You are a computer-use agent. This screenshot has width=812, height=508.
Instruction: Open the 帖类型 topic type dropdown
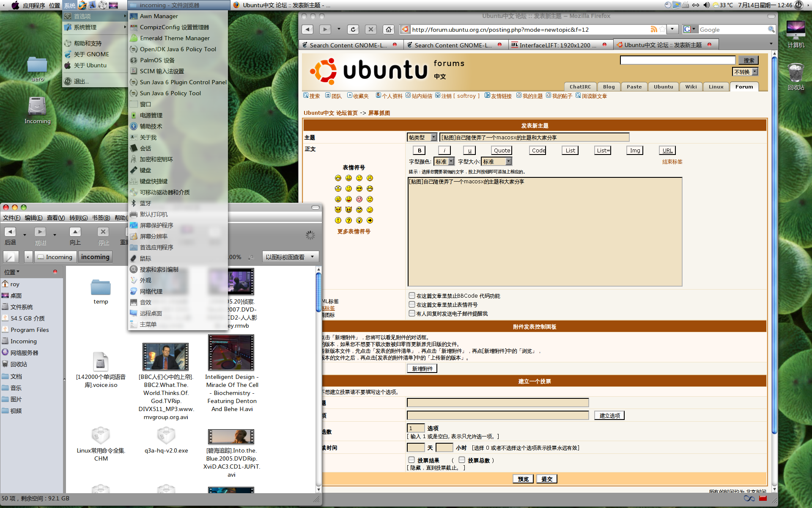click(422, 137)
